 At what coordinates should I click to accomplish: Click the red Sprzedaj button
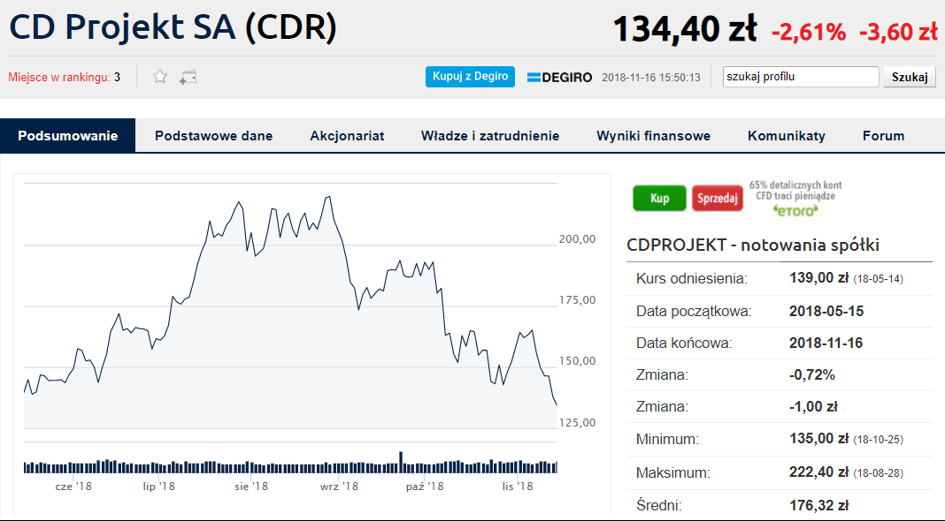(x=717, y=198)
